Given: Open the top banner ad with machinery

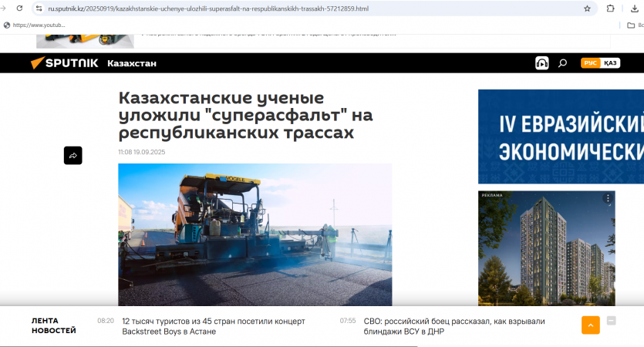Looking at the screenshot, I should point(85,41).
